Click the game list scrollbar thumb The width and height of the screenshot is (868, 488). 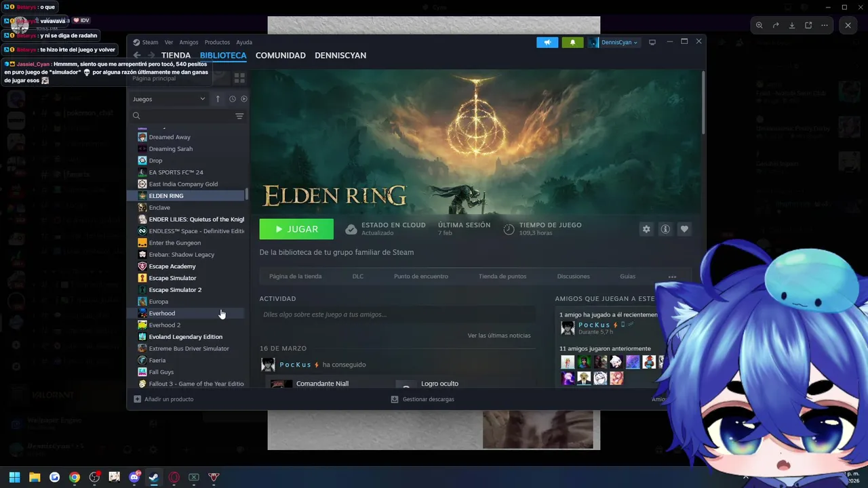click(x=247, y=194)
